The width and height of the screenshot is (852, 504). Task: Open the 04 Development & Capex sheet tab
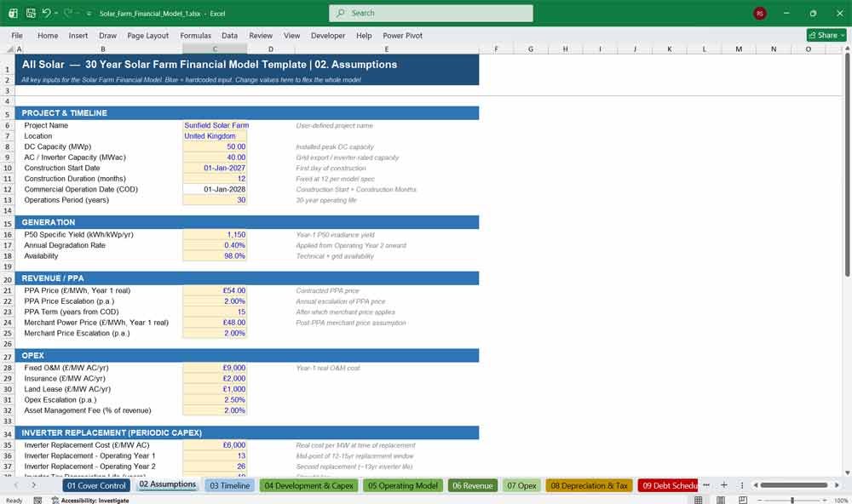tap(308, 485)
